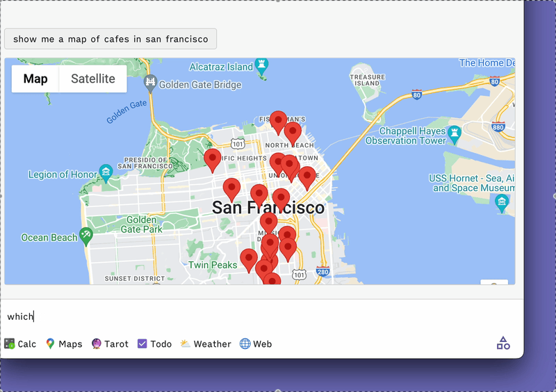Click the Golden Gate Park label

point(142,224)
